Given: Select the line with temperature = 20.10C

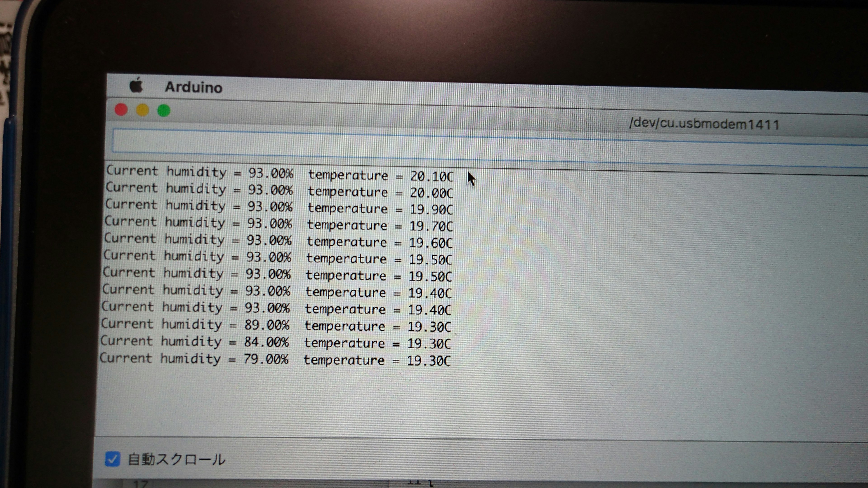Looking at the screenshot, I should pos(280,174).
